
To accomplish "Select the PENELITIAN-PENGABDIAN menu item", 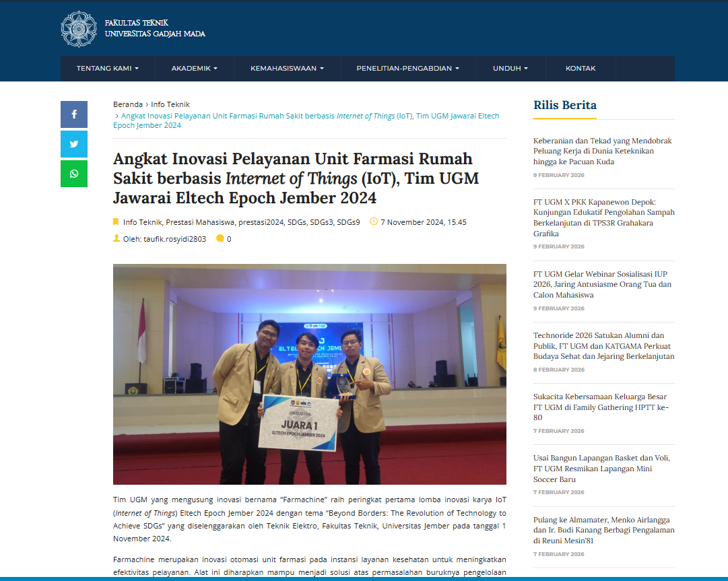I will (407, 68).
